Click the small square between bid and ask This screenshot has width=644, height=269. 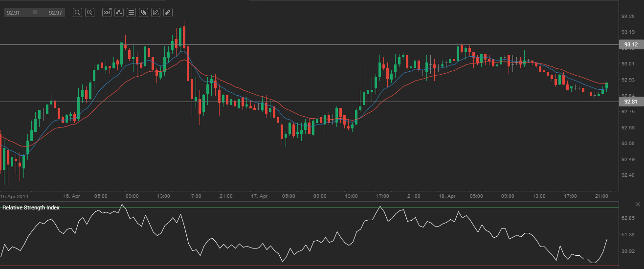(34, 13)
